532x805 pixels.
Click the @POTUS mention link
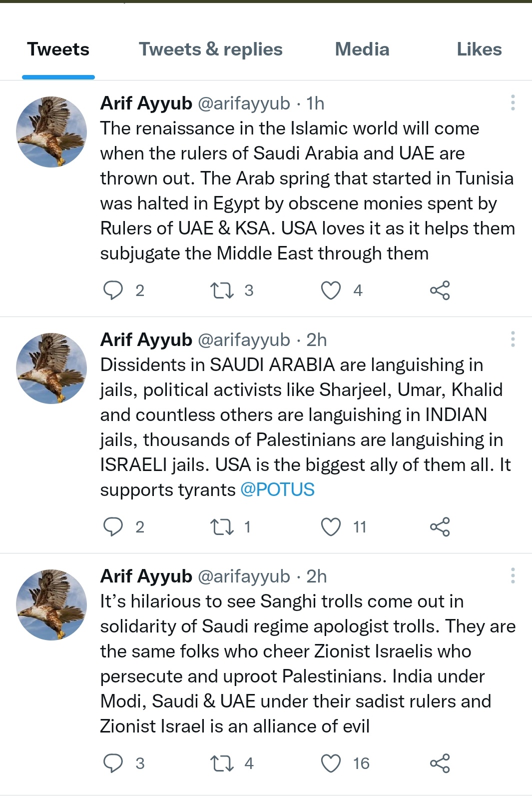tap(277, 489)
